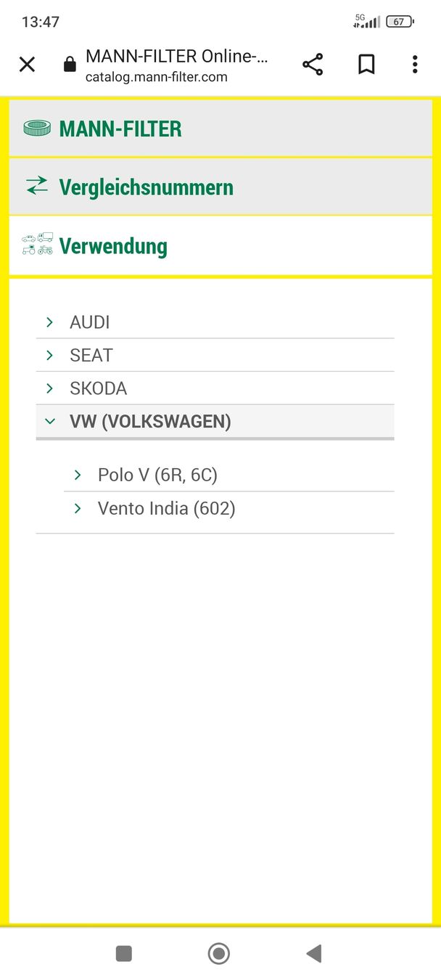This screenshot has width=441, height=980.
Task: Open the MANN-FILTER section tab
Action: click(x=120, y=129)
